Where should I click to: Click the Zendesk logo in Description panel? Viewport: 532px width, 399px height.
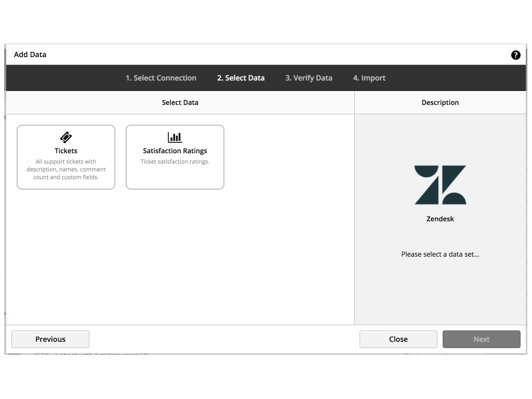tap(440, 185)
